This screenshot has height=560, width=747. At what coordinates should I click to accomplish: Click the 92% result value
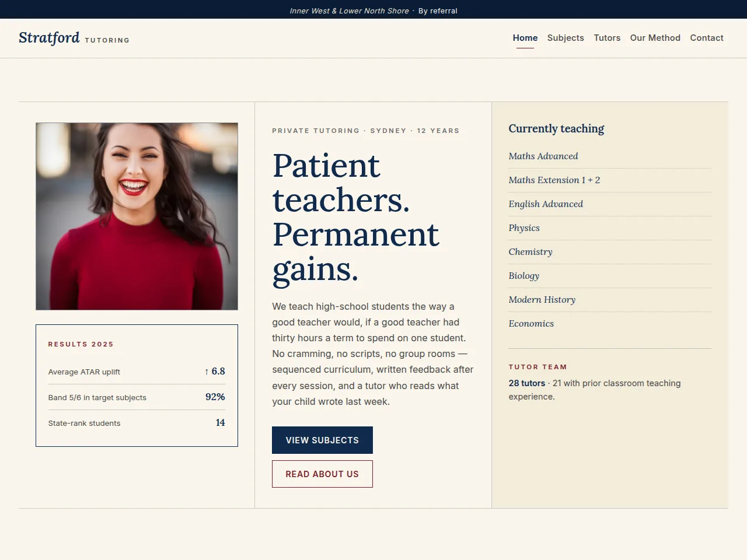click(x=215, y=397)
